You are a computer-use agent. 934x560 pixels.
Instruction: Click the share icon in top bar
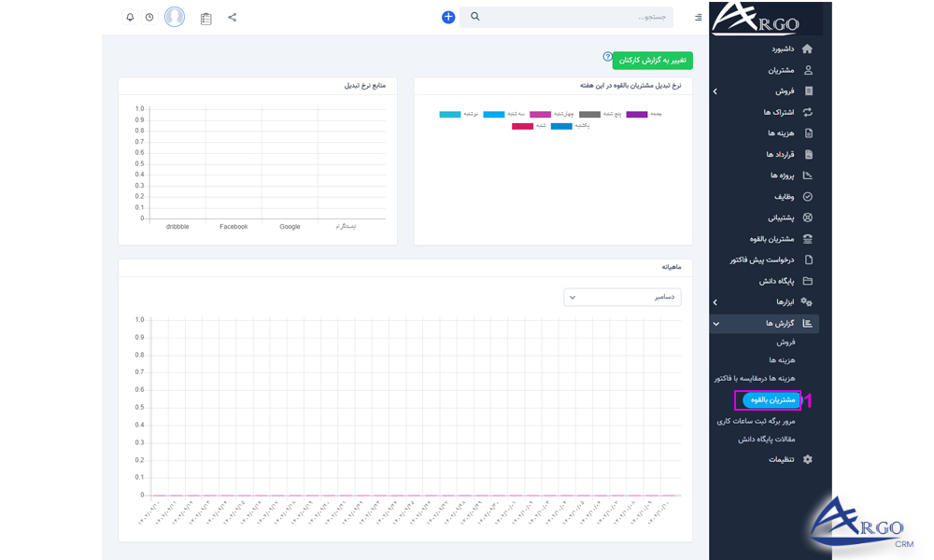pos(233,17)
